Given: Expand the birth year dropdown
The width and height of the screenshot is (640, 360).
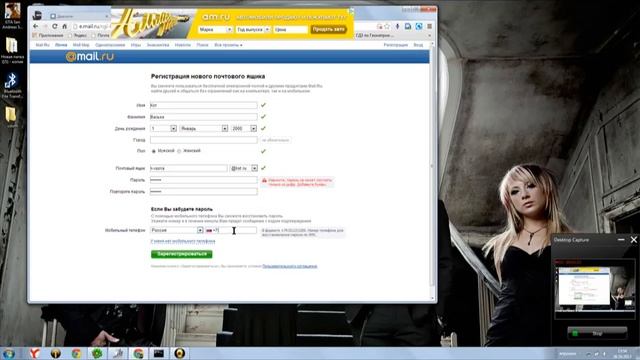Looking at the screenshot, I should click(253, 129).
